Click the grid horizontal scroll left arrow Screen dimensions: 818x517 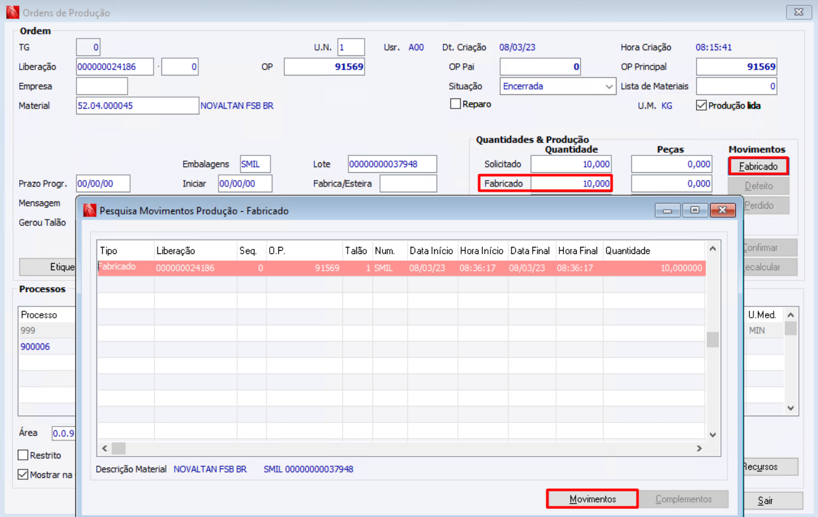tap(105, 448)
